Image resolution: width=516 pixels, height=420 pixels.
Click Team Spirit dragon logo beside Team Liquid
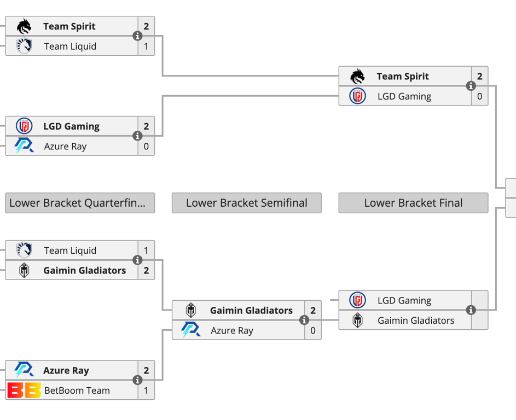pyautogui.click(x=24, y=26)
